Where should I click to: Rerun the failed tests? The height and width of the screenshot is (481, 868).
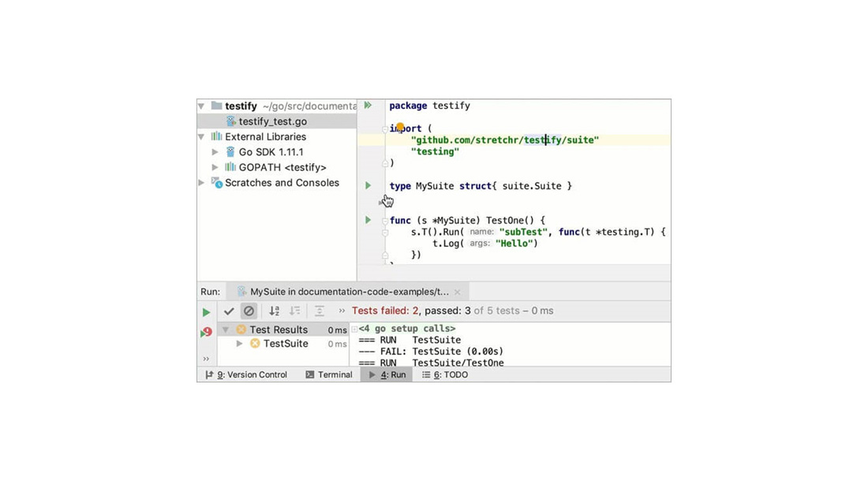[205, 331]
